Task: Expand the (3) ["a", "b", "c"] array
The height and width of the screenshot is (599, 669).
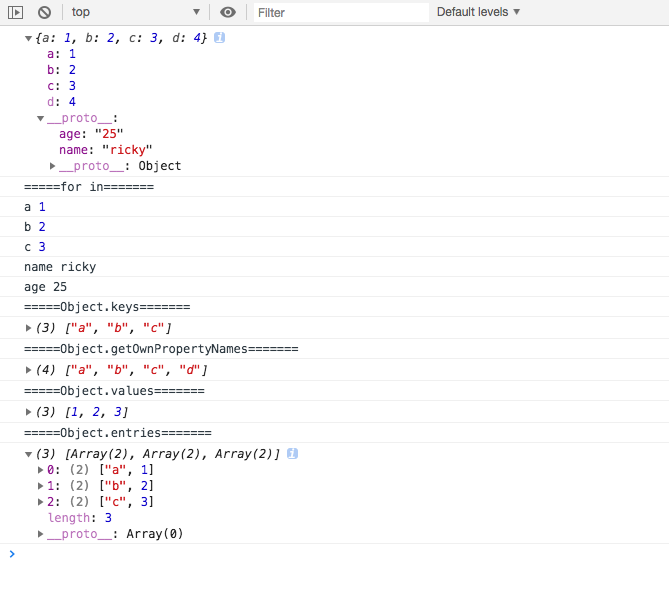Action: tap(28, 328)
